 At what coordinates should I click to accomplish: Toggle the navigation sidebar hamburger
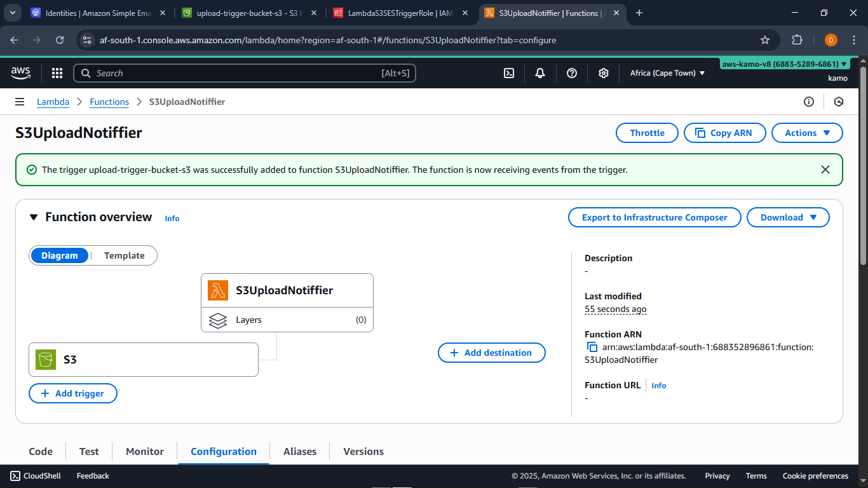pyautogui.click(x=20, y=102)
